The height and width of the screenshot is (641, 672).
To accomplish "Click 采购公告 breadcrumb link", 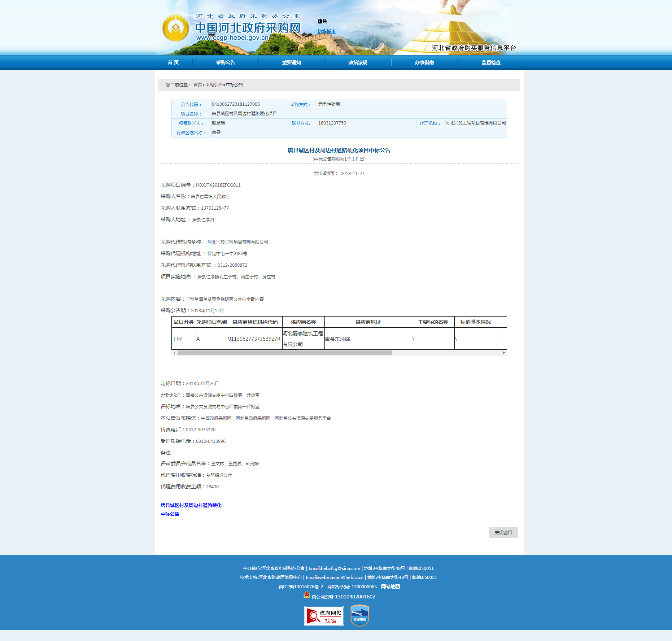I will click(214, 85).
